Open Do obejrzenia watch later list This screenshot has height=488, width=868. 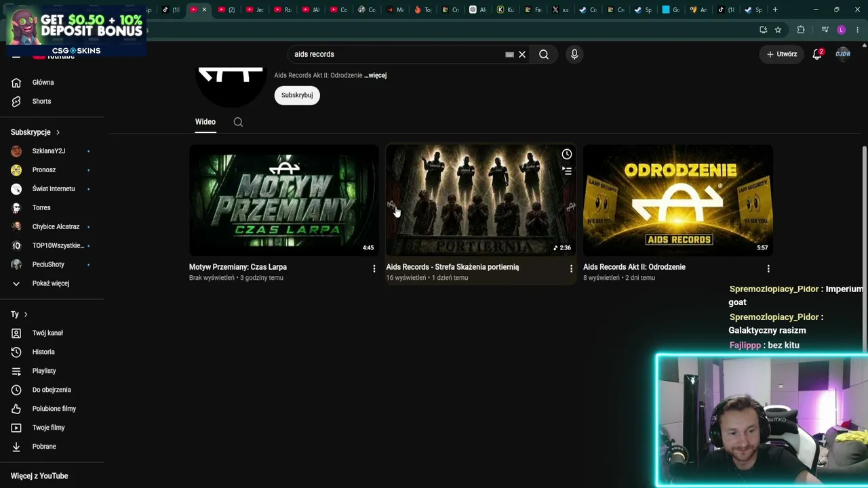[x=52, y=390]
